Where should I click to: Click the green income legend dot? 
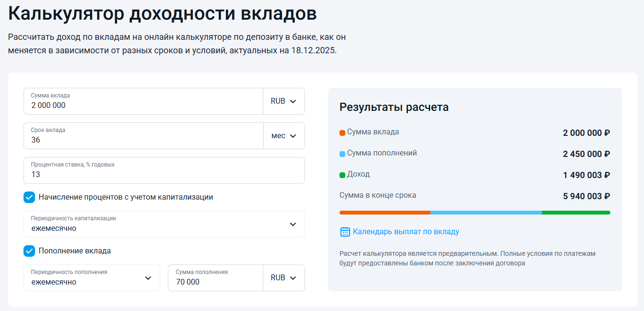click(x=342, y=175)
